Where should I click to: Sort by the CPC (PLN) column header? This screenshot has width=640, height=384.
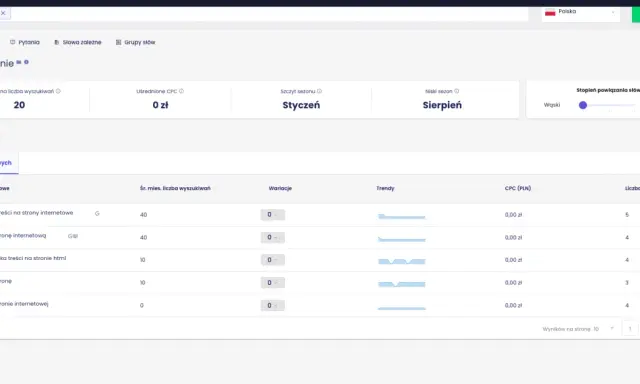[518, 188]
